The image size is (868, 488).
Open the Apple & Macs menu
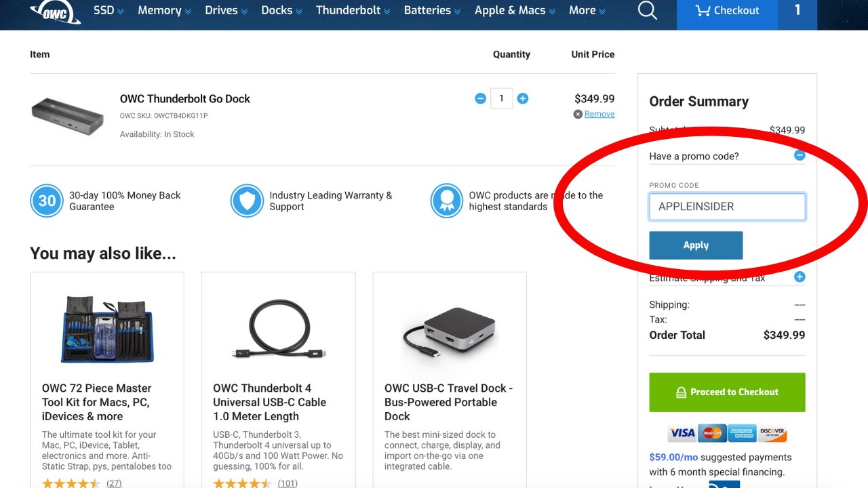(x=515, y=11)
